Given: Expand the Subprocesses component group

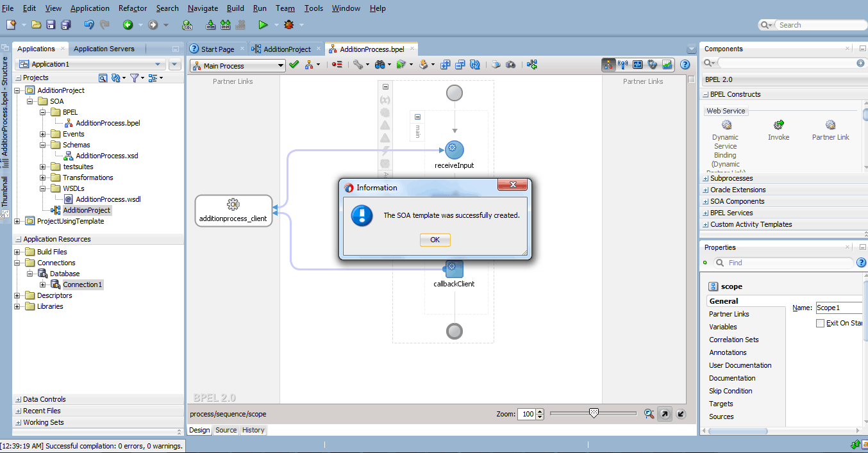Looking at the screenshot, I should point(706,178).
